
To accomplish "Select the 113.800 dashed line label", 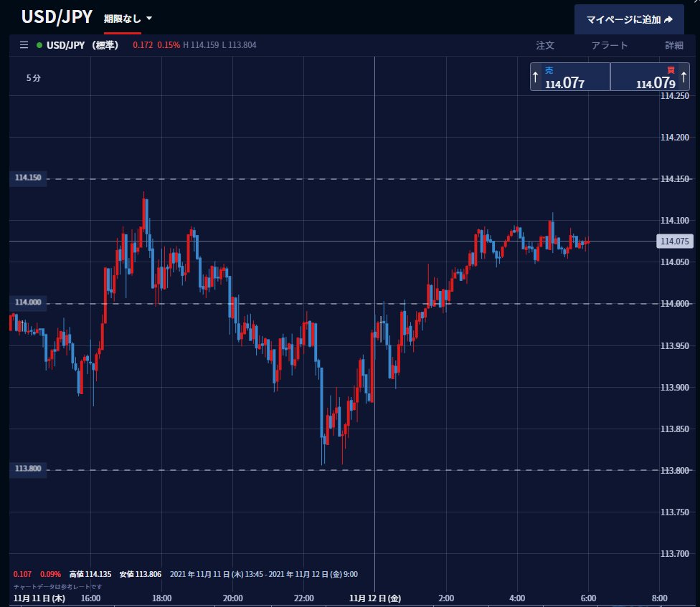I will [x=28, y=469].
